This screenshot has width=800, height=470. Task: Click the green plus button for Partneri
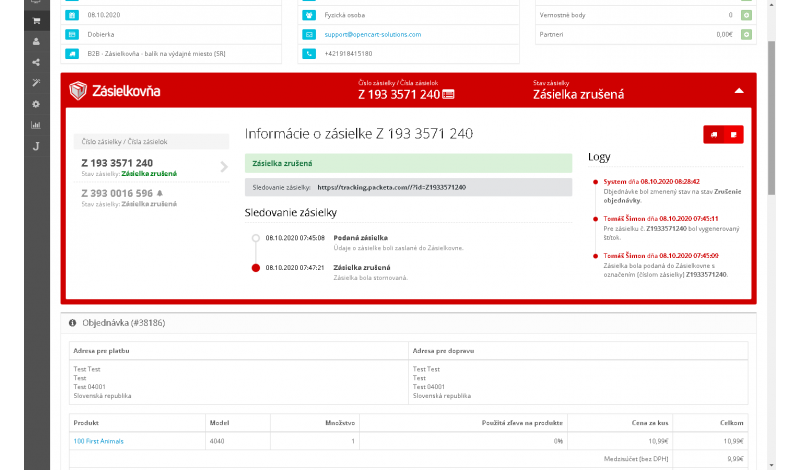click(746, 34)
